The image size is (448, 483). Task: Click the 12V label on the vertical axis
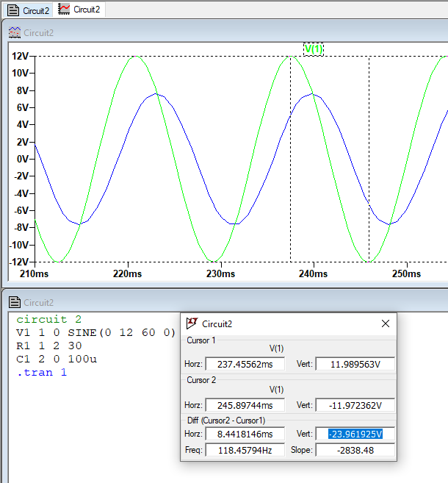pyautogui.click(x=20, y=57)
